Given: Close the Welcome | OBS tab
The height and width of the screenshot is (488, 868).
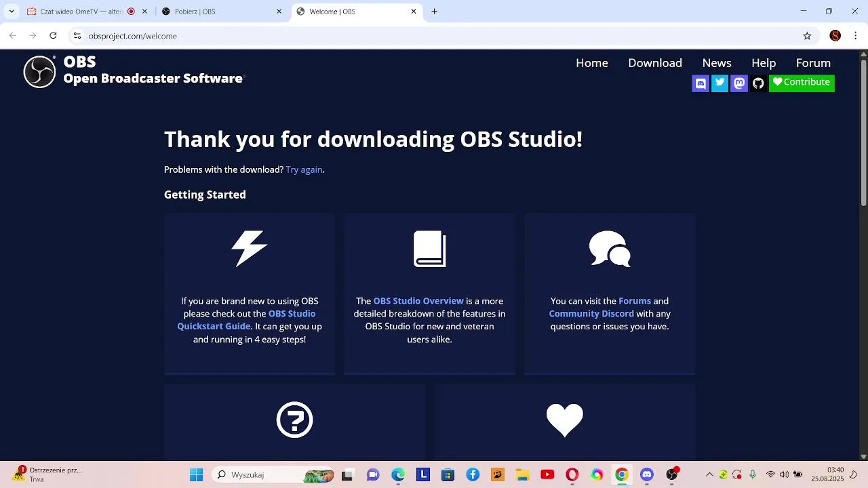Looking at the screenshot, I should [x=414, y=12].
